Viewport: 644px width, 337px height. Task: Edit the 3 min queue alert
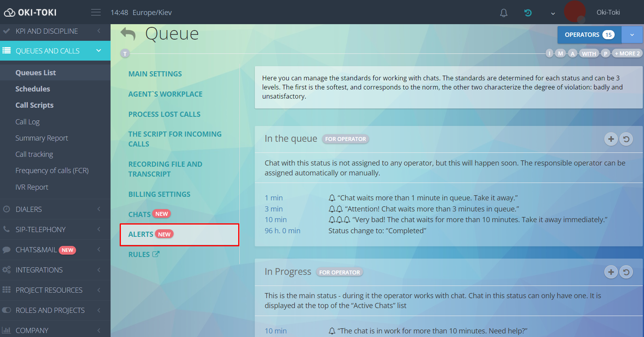pos(273,209)
